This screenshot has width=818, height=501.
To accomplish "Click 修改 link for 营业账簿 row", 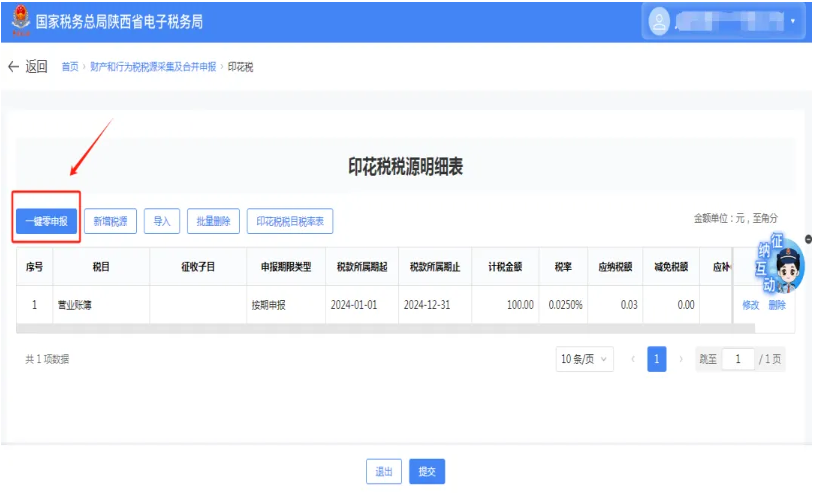I will coord(750,305).
